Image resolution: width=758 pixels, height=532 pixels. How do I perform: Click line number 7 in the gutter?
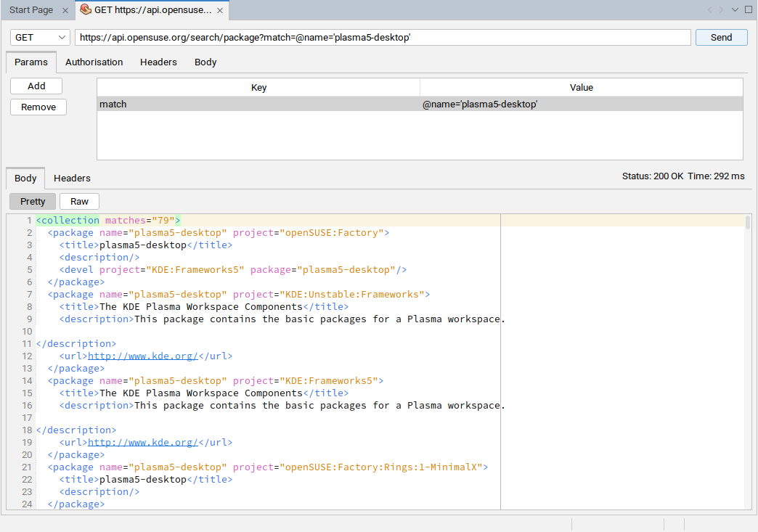click(29, 294)
